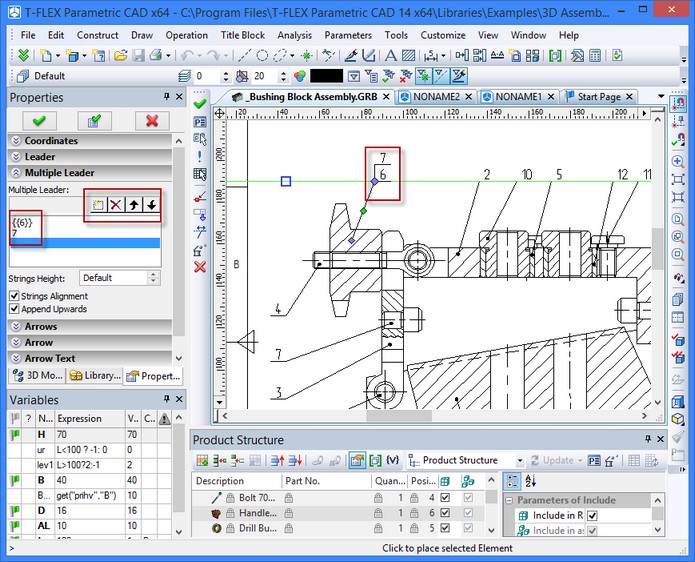This screenshot has width=695, height=562.
Task: Click the green checkmark OK button in Properties
Action: (x=39, y=121)
